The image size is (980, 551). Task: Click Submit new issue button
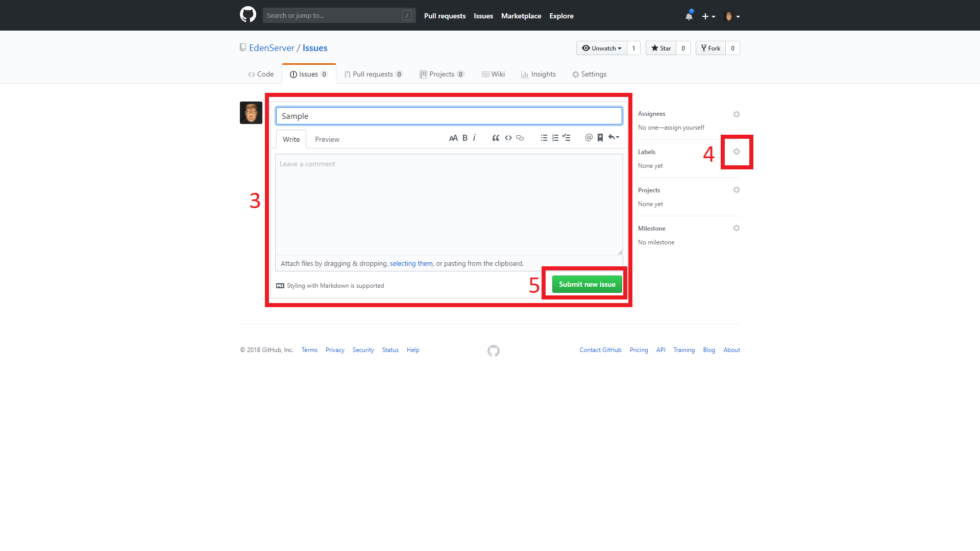click(x=587, y=284)
